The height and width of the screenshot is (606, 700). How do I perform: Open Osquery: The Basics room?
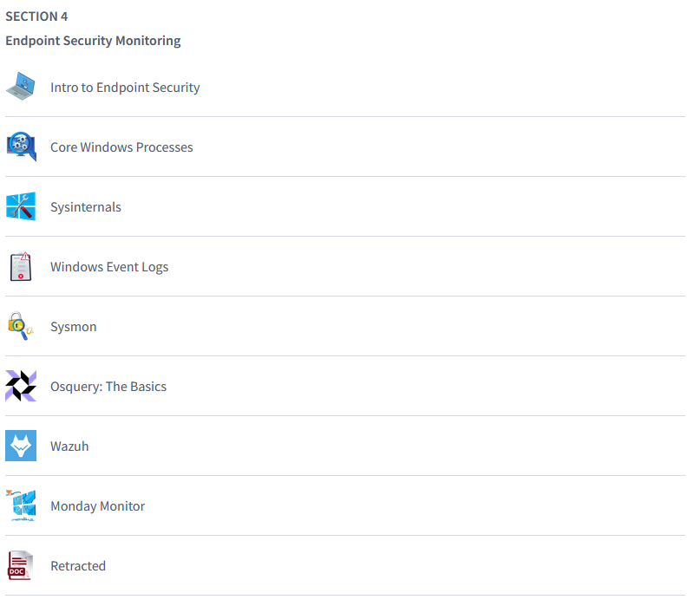click(x=108, y=387)
